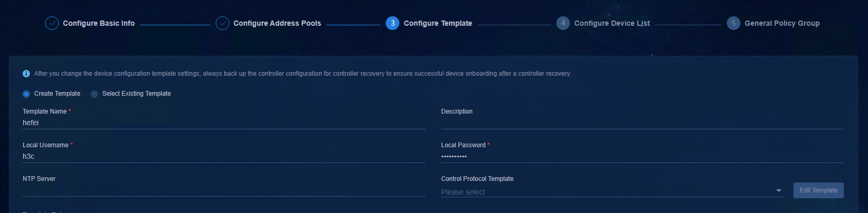Click the step 4 circle icon

pyautogui.click(x=563, y=23)
